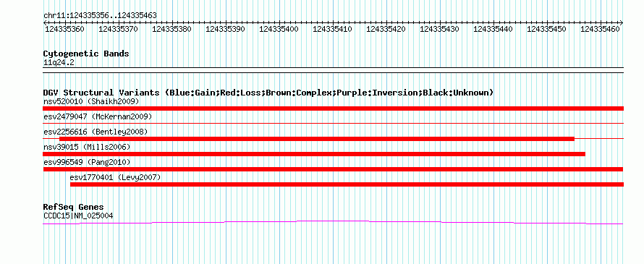This screenshot has height=264, width=644.
Task: Click ruler position 124335430
Action: tap(440, 29)
